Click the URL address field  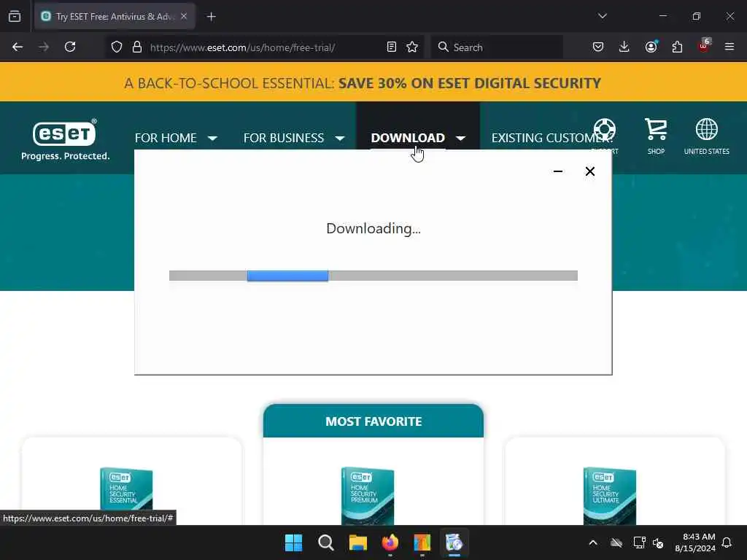click(x=265, y=47)
